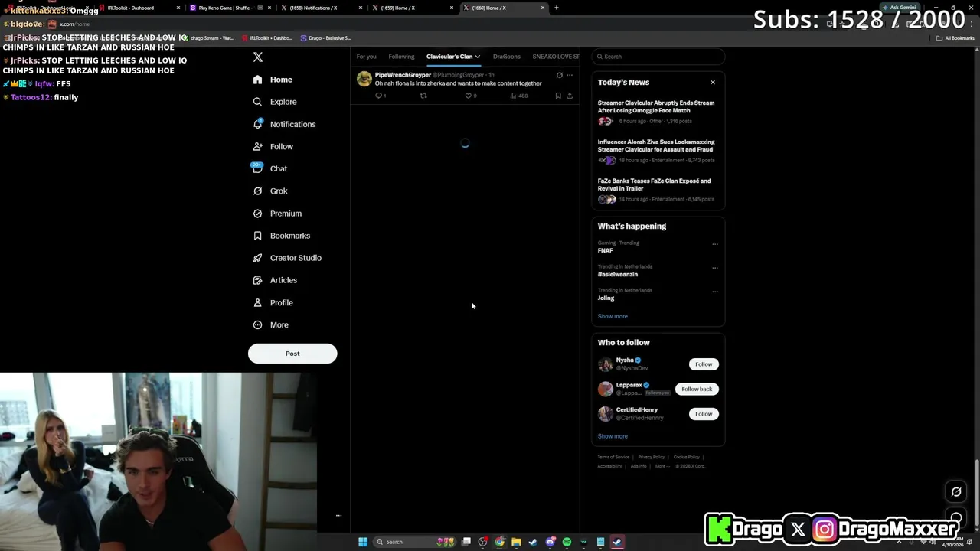980x551 pixels.
Task: Click Grok explain icon on the post
Action: pos(560,75)
